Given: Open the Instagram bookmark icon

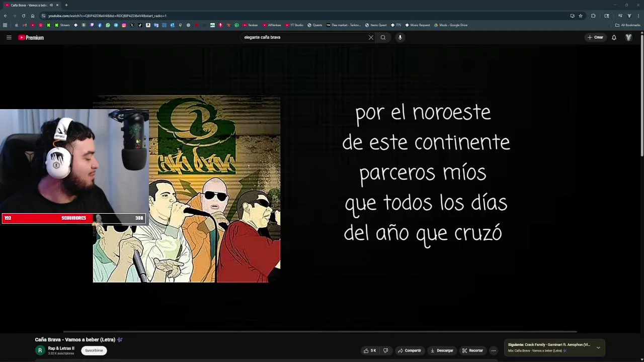Looking at the screenshot, I should pos(124,25).
